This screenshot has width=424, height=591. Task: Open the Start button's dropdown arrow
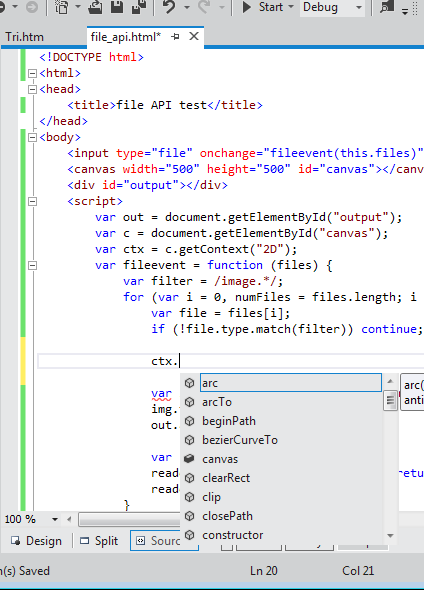coord(291,7)
